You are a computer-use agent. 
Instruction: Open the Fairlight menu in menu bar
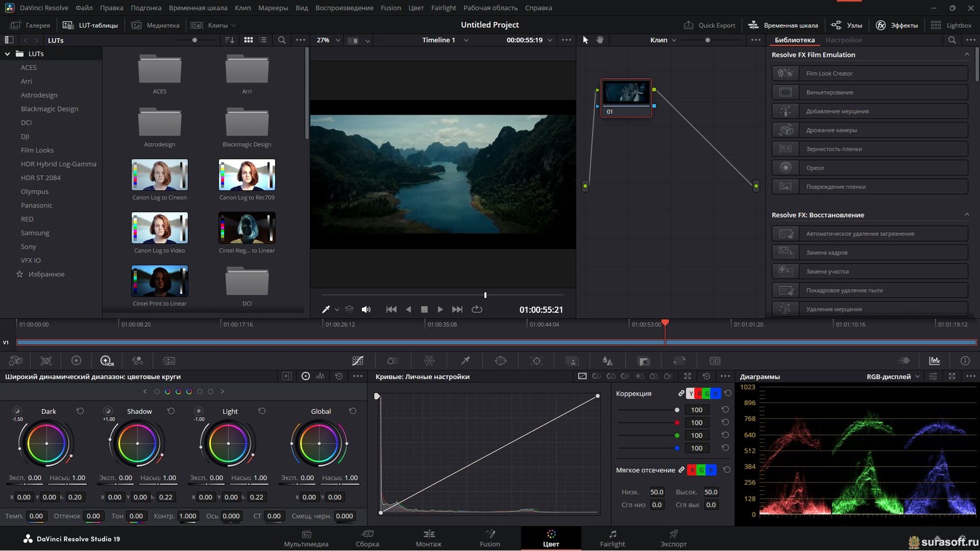click(443, 8)
